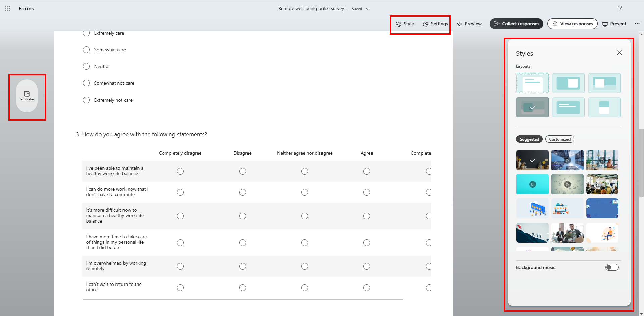Open the app launcher grid icon

click(8, 8)
